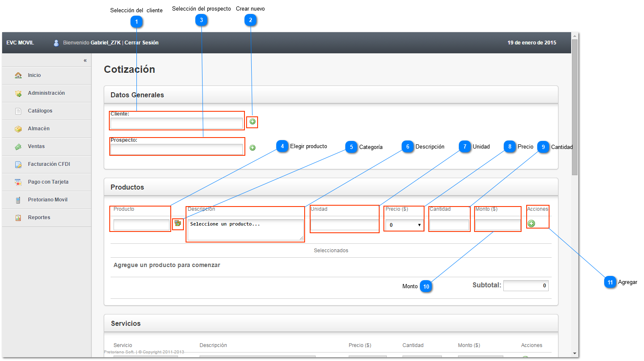The image size is (644, 361).
Task: Open Facturación CFDI menu item
Action: tap(47, 164)
